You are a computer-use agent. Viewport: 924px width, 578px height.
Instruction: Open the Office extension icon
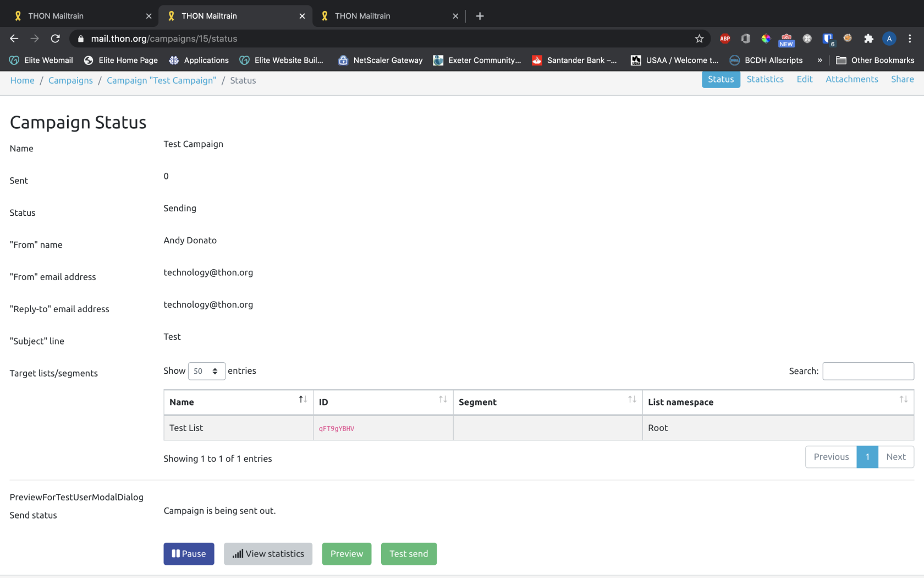coord(745,39)
